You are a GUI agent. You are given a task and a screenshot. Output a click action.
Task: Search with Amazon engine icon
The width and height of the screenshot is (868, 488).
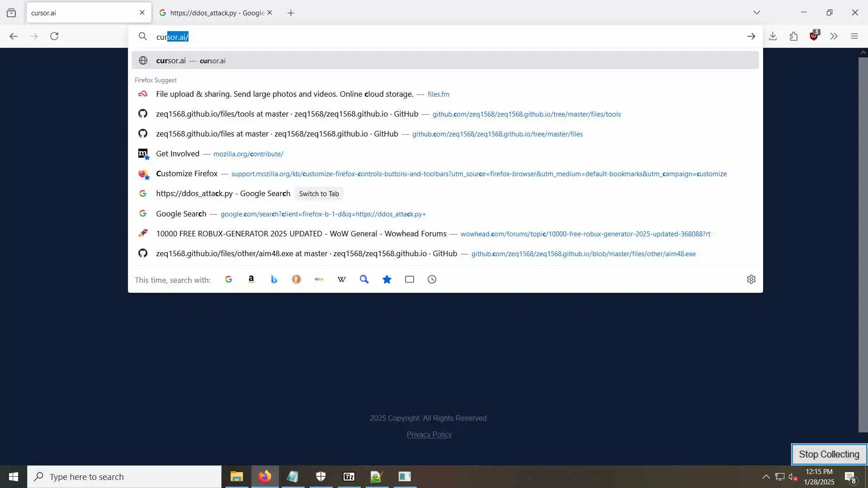(251, 280)
